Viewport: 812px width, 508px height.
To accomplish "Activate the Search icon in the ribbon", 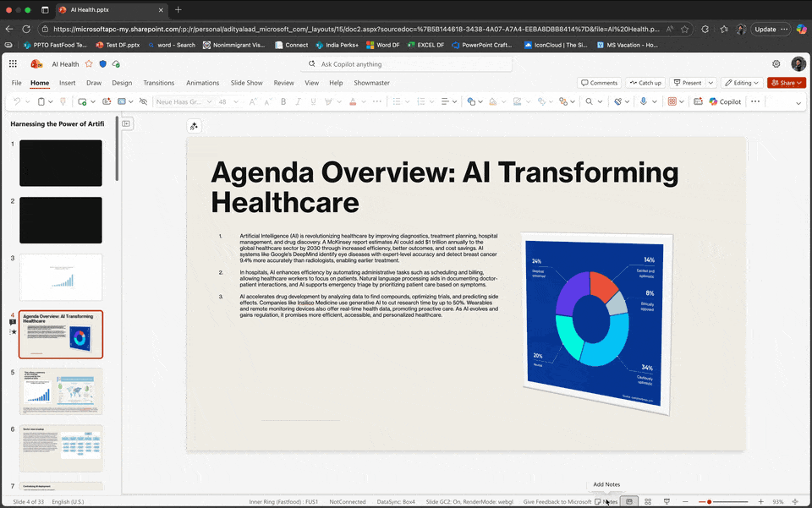I will pyautogui.click(x=589, y=101).
